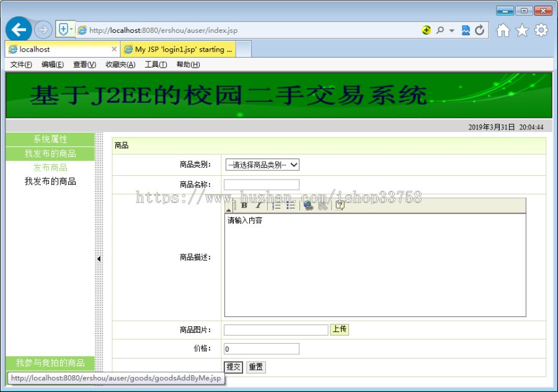
Task: Click the 提交 submit button
Action: point(233,367)
